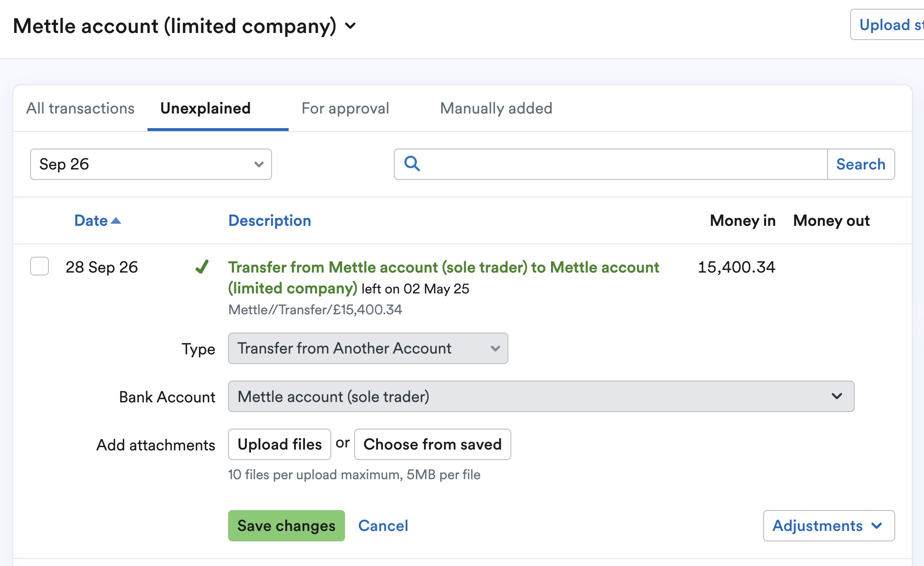Click the Upload statement button

pyautogui.click(x=887, y=25)
